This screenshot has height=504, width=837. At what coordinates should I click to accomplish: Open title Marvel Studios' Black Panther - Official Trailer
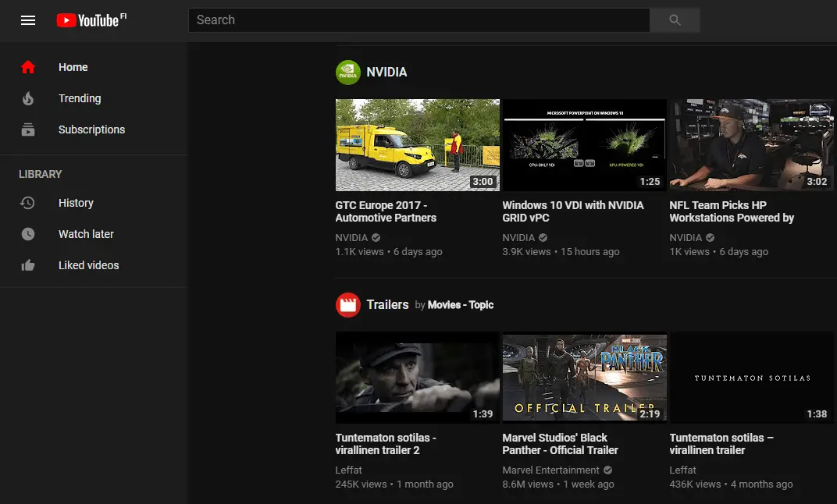[x=560, y=444]
